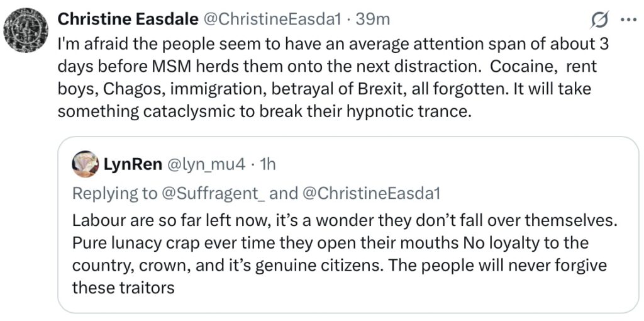The image size is (644, 321).
Task: Open quoted post via 'Labour are so far left' line
Action: [x=345, y=221]
